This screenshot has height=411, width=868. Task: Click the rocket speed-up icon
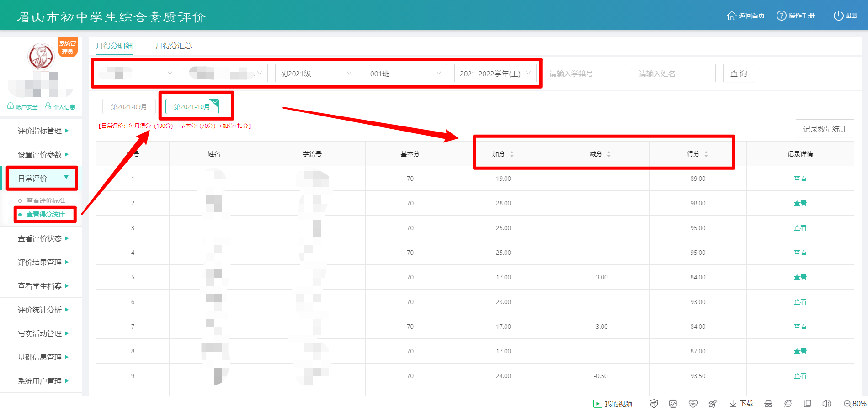click(713, 404)
